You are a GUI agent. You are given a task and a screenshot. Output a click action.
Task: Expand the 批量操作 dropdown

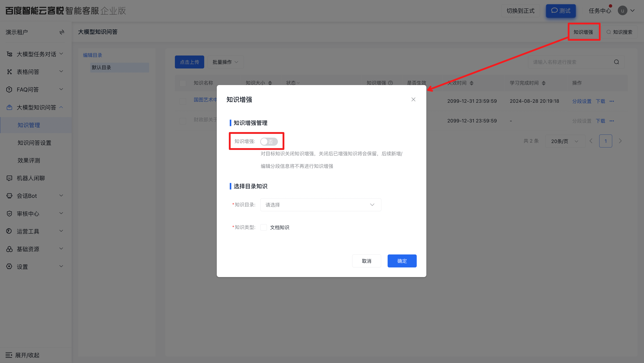tap(225, 62)
